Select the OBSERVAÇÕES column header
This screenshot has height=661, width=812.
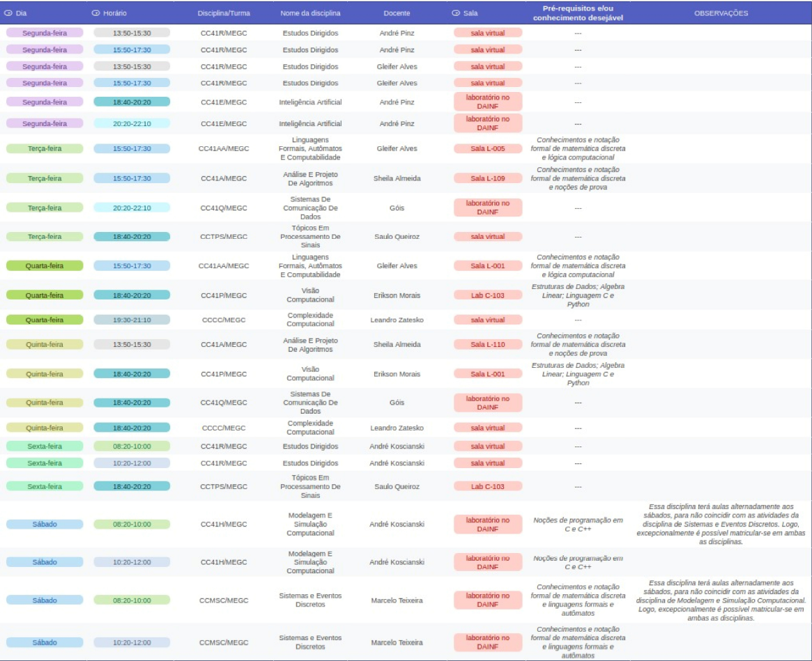721,13
